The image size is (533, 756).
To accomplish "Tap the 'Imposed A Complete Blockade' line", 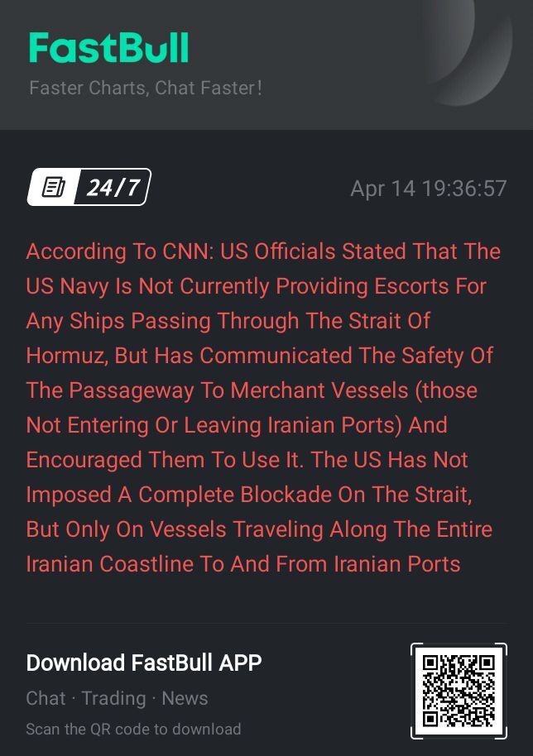I will (249, 495).
